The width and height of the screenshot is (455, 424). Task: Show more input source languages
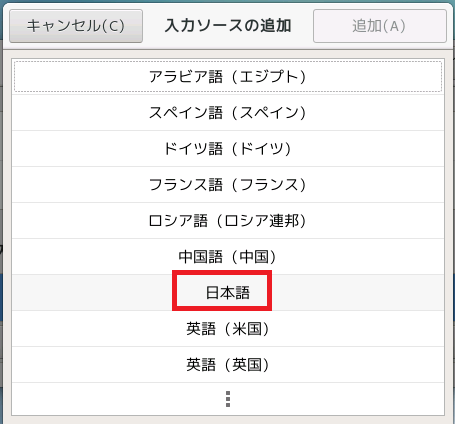coord(228,399)
